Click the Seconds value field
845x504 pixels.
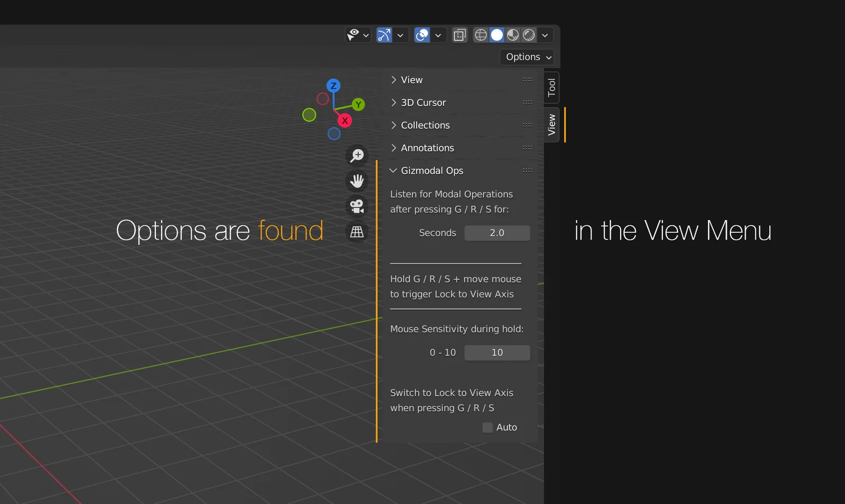(497, 233)
